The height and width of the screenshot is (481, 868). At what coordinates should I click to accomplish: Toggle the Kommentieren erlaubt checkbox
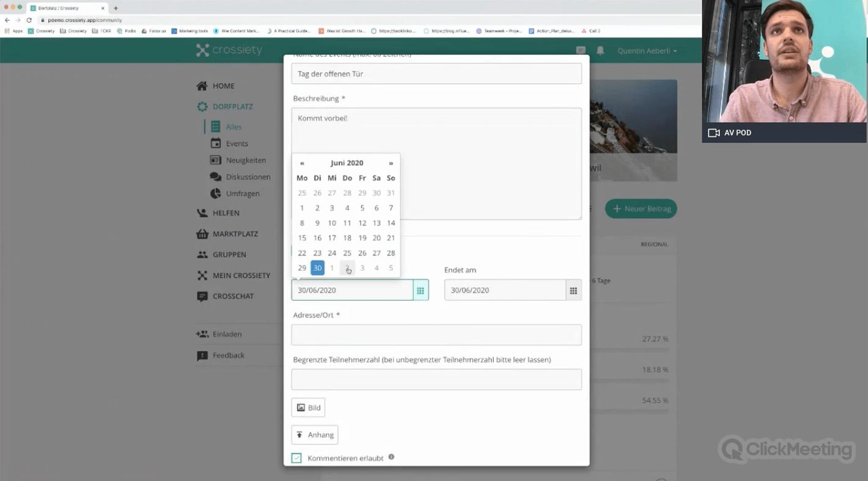(296, 458)
